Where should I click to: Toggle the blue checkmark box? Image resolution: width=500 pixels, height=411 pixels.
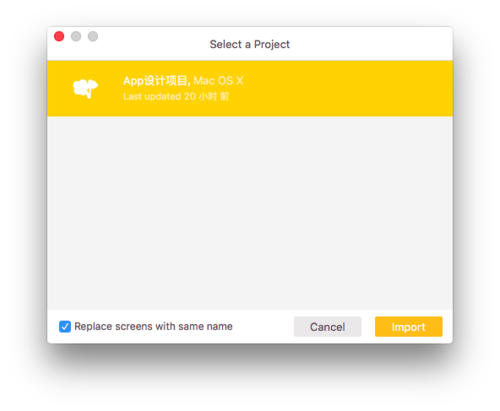(65, 326)
